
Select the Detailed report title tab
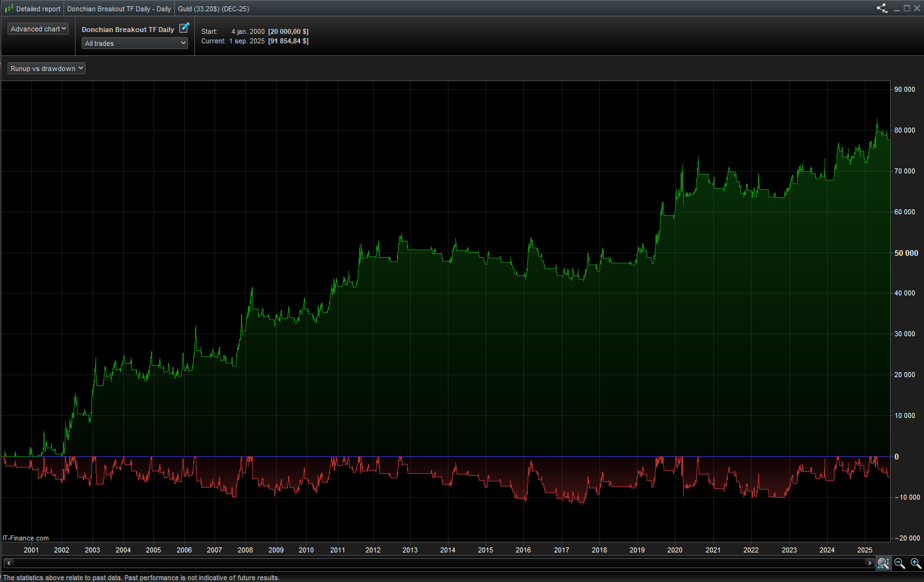pos(38,9)
